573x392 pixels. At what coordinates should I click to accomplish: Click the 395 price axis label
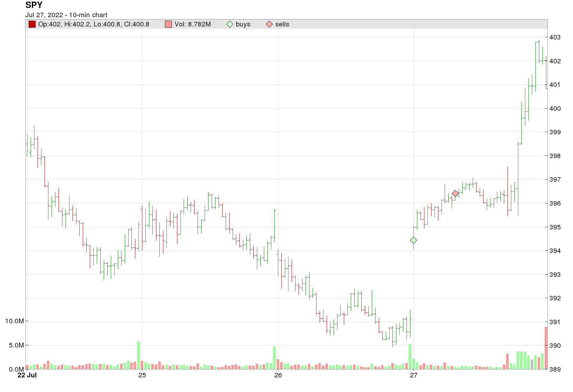(x=555, y=227)
